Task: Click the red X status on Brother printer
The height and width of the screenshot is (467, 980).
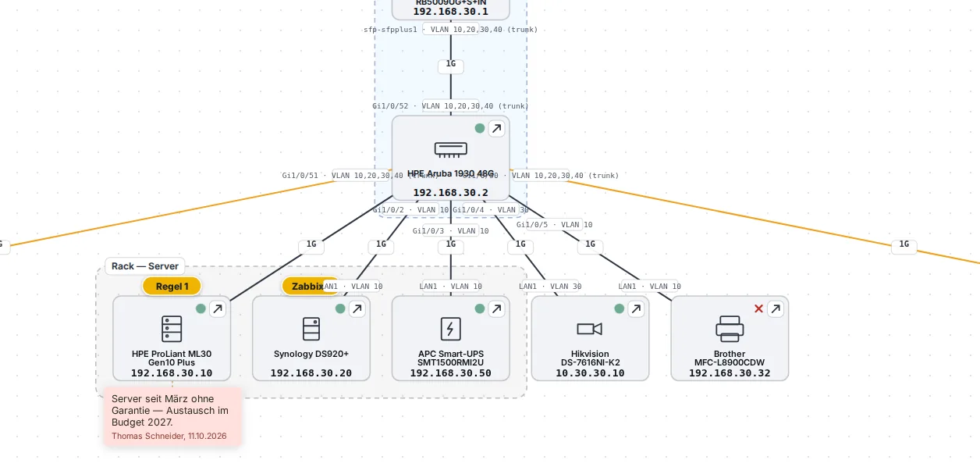Action: point(758,308)
